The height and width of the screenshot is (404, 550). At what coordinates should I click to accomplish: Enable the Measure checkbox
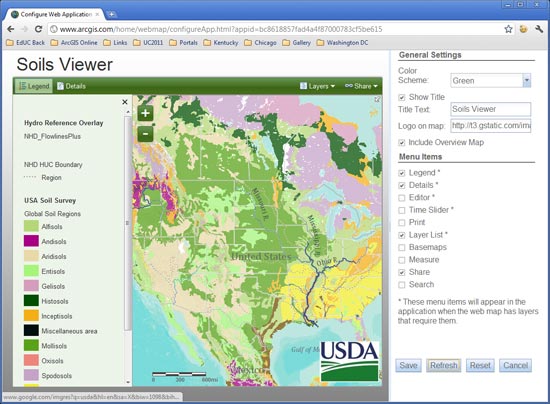tap(402, 260)
